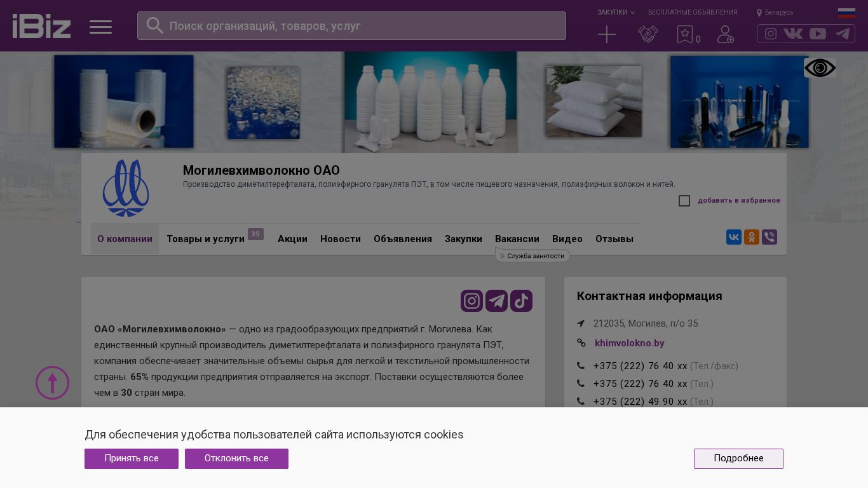868x488 pixels.
Task: Click 'добавить в избранное' link text
Action: pyautogui.click(x=739, y=201)
